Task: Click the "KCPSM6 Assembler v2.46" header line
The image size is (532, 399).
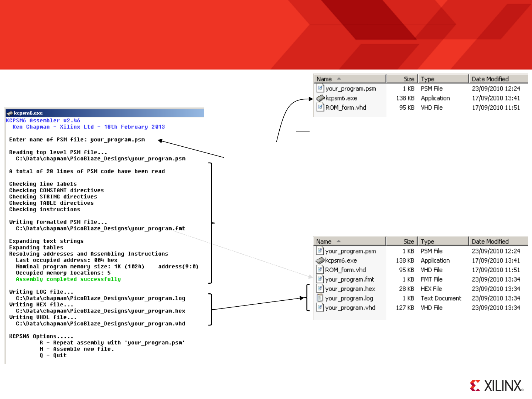Action: 43,120
